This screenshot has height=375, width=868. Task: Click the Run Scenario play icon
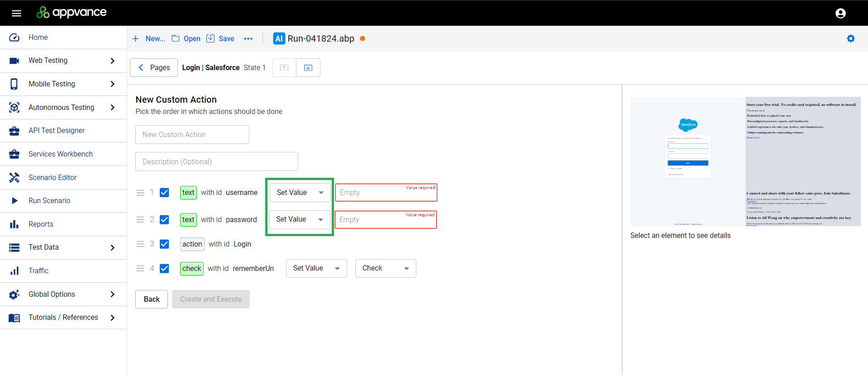[14, 200]
